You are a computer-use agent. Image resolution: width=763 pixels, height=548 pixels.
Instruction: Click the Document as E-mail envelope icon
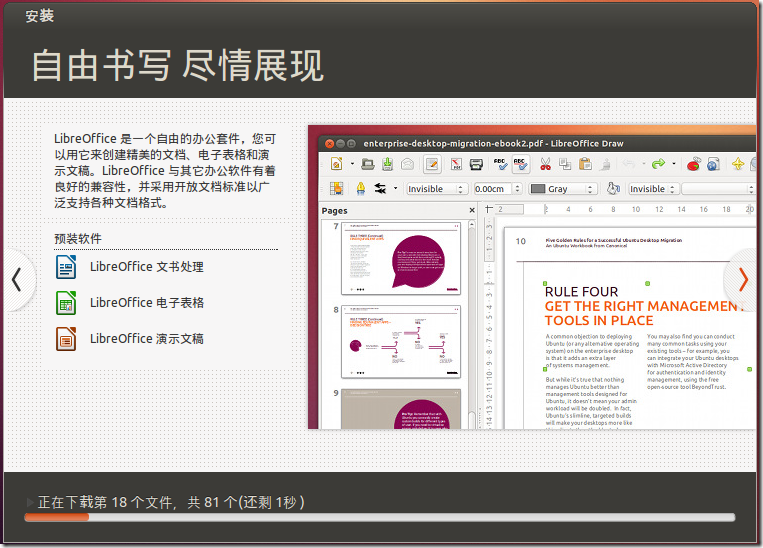coord(407,164)
